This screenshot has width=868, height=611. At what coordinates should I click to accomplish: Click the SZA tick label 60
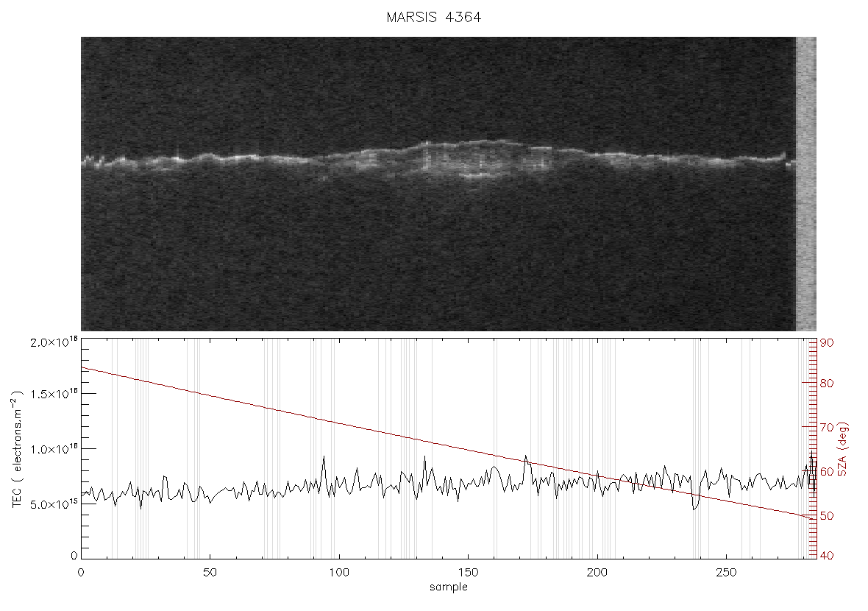[x=827, y=471]
